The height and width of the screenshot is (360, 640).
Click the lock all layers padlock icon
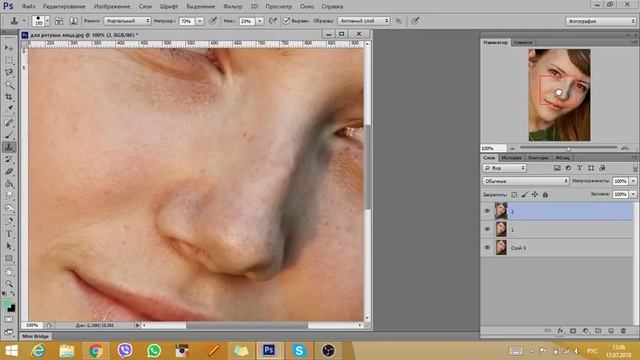545,195
